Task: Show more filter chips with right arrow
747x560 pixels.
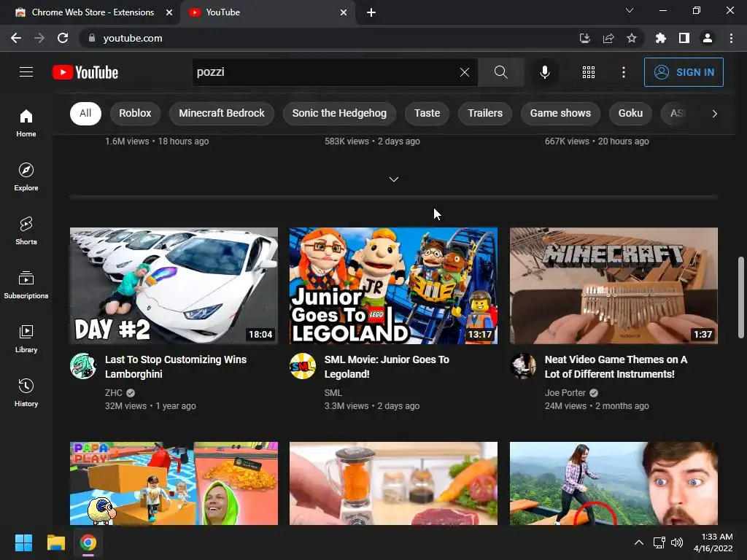Action: [714, 113]
